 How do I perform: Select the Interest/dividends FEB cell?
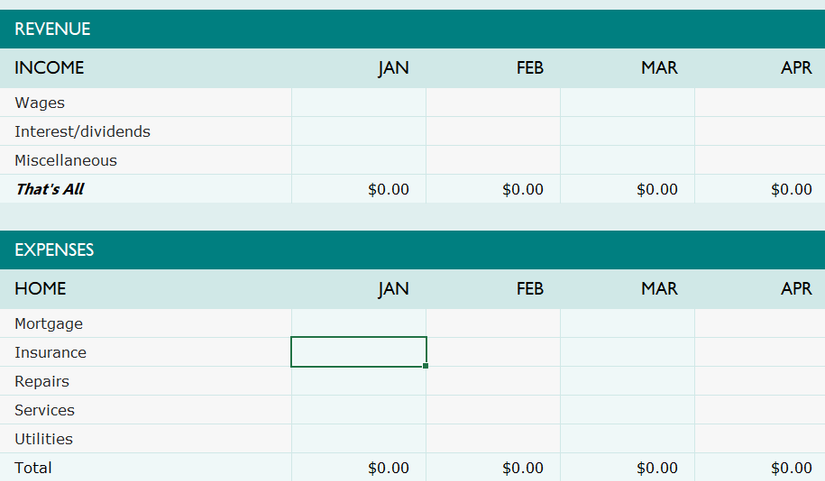[493, 132]
